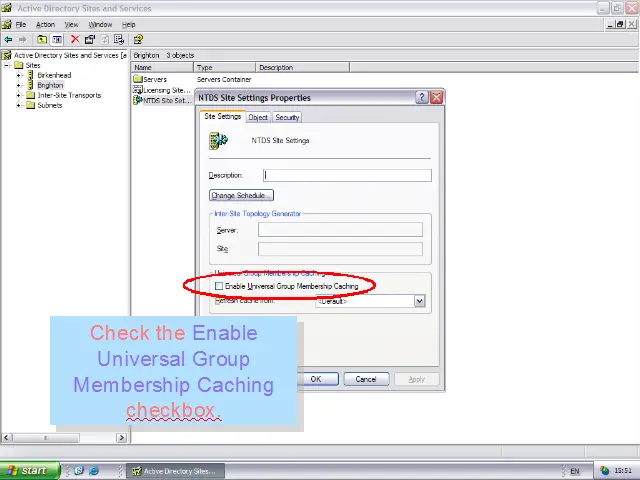Viewport: 640px width, 480px height.
Task: Open the File menu
Action: coord(21,24)
